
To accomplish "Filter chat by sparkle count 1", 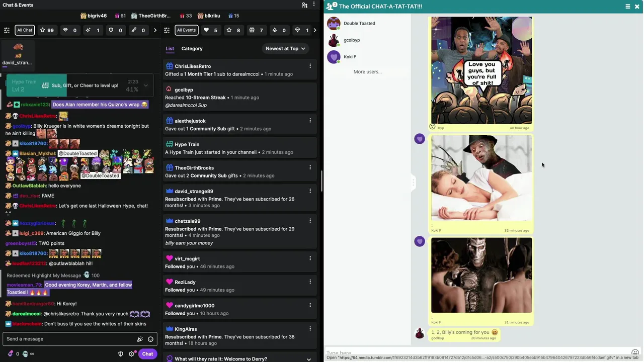I will coord(93,30).
